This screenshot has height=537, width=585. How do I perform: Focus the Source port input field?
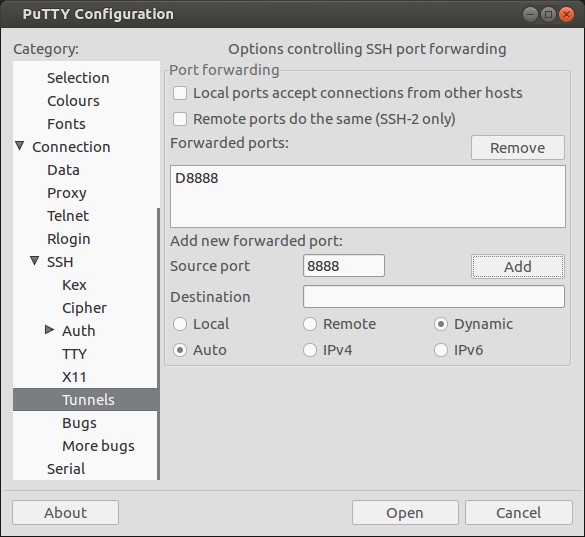click(x=344, y=266)
